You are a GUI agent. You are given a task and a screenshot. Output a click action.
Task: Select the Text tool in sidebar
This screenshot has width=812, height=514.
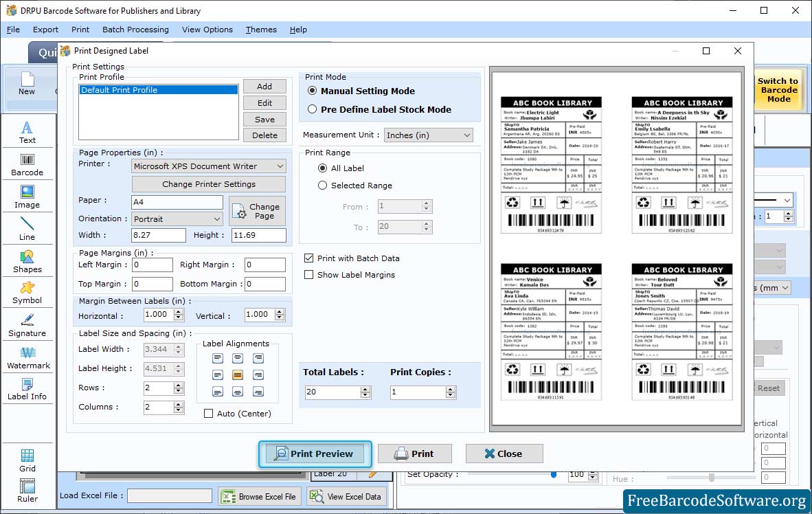[27, 132]
